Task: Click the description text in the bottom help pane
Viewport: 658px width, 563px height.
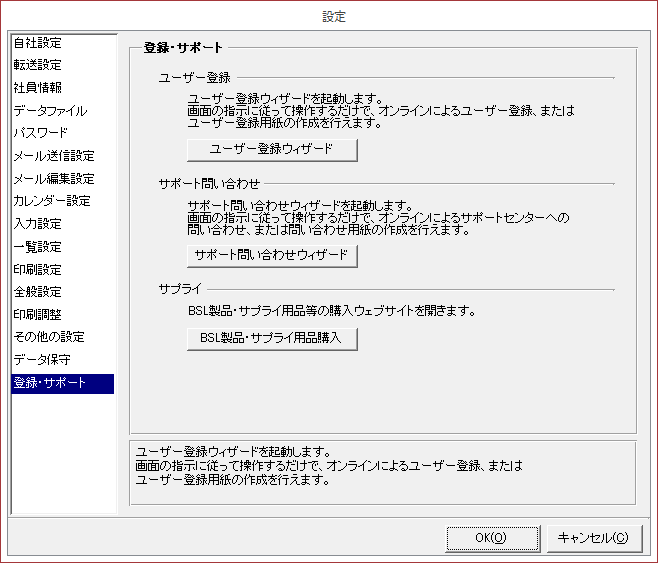Action: point(329,466)
